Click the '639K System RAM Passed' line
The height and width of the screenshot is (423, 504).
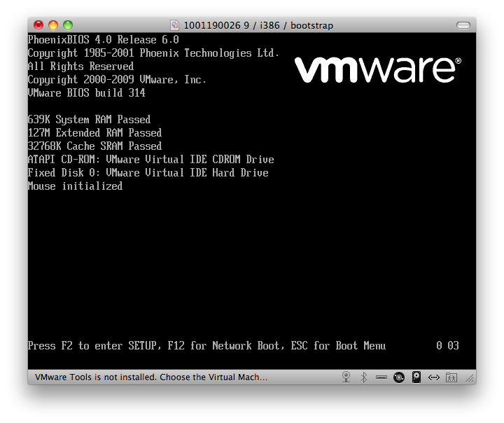[89, 119]
